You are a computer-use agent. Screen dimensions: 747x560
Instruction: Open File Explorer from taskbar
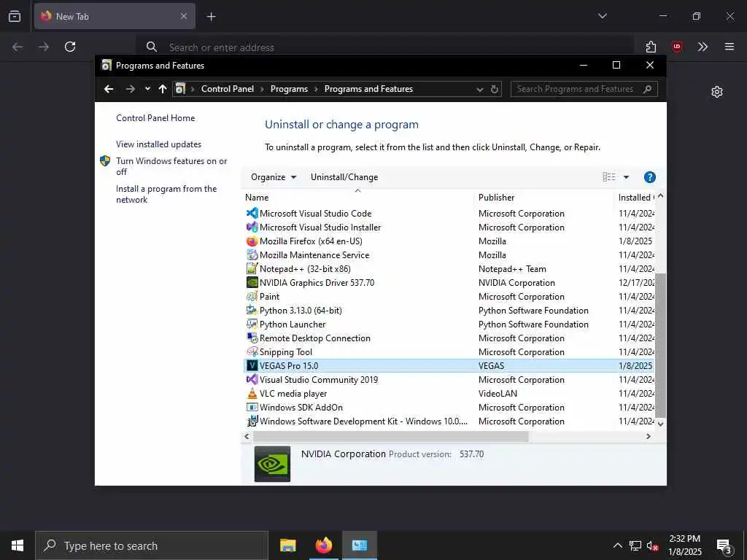tap(287, 545)
